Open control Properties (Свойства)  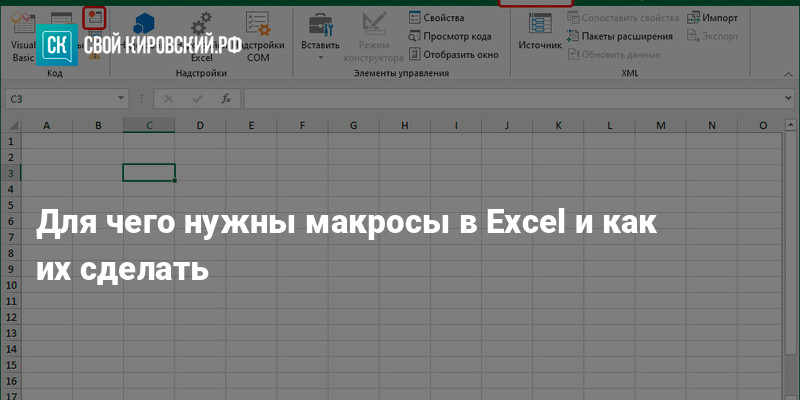pyautogui.click(x=437, y=18)
